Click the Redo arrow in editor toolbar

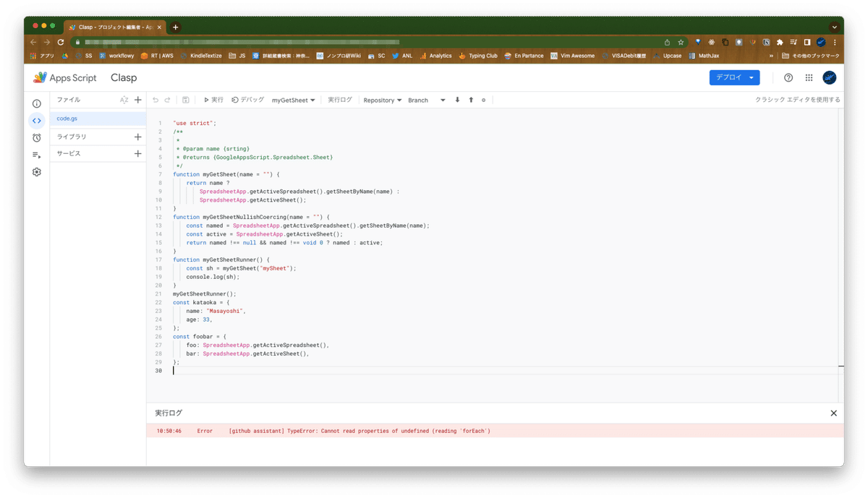(x=168, y=100)
